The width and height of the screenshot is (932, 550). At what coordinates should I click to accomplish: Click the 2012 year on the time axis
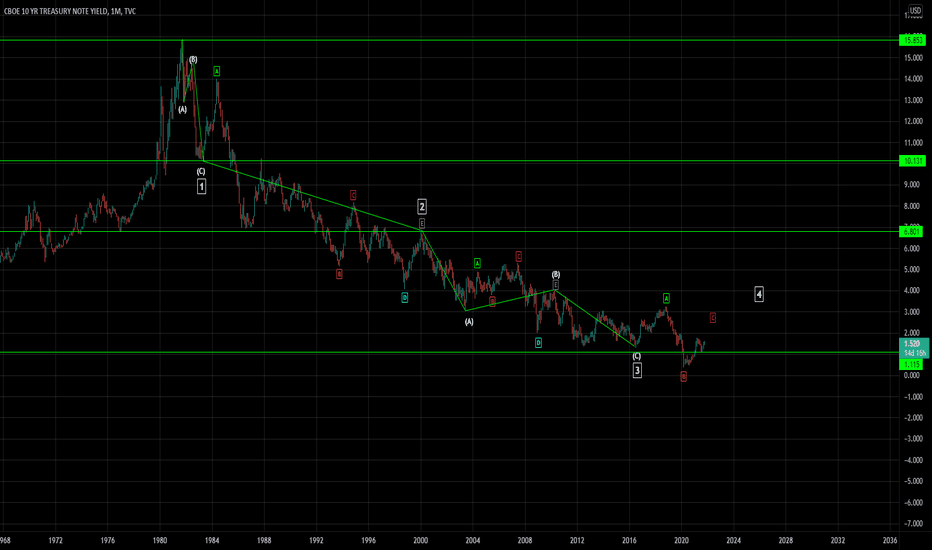pyautogui.click(x=577, y=540)
